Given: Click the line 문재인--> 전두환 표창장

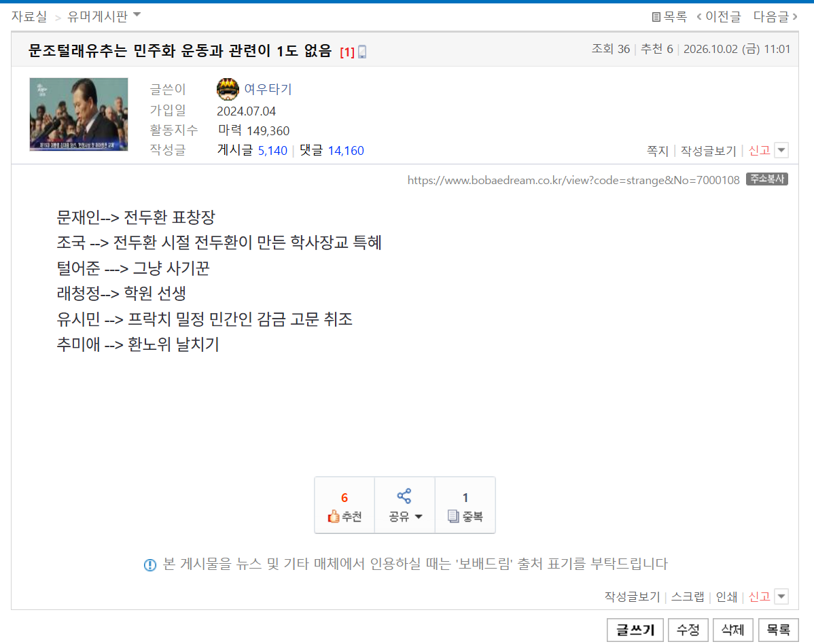Looking at the screenshot, I should tap(135, 217).
